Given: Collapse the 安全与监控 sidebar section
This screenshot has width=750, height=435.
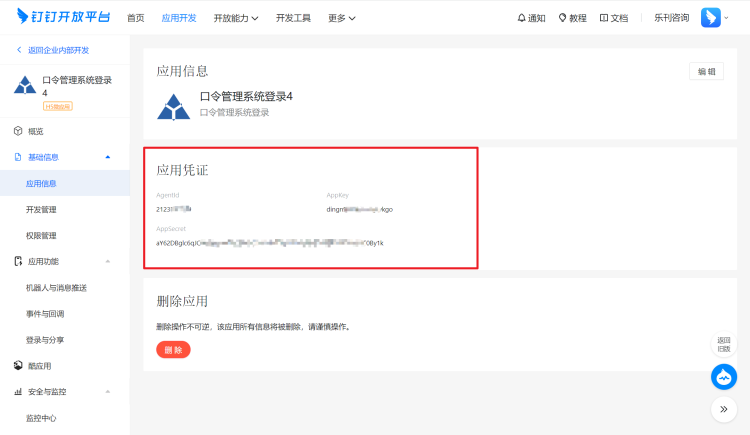Looking at the screenshot, I should [x=108, y=392].
